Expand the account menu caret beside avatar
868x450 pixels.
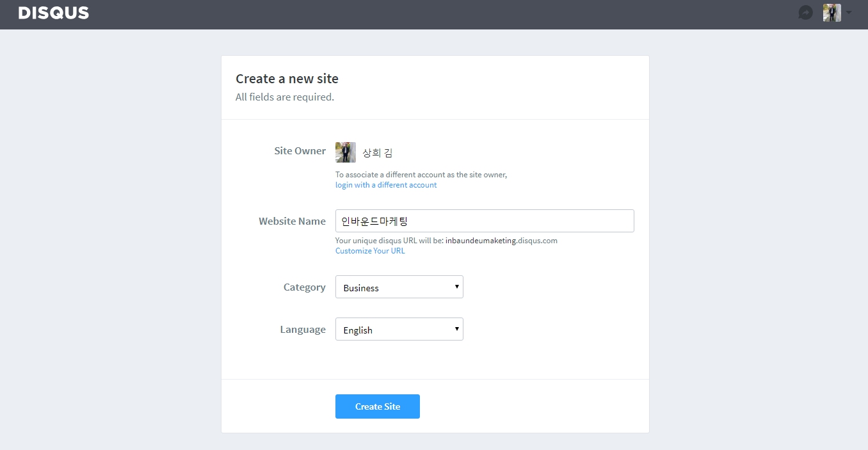[x=849, y=13]
